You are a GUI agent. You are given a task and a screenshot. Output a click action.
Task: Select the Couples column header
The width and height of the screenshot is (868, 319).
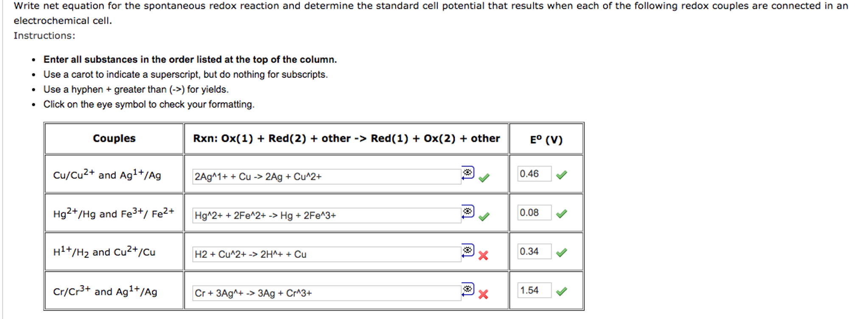coord(114,138)
